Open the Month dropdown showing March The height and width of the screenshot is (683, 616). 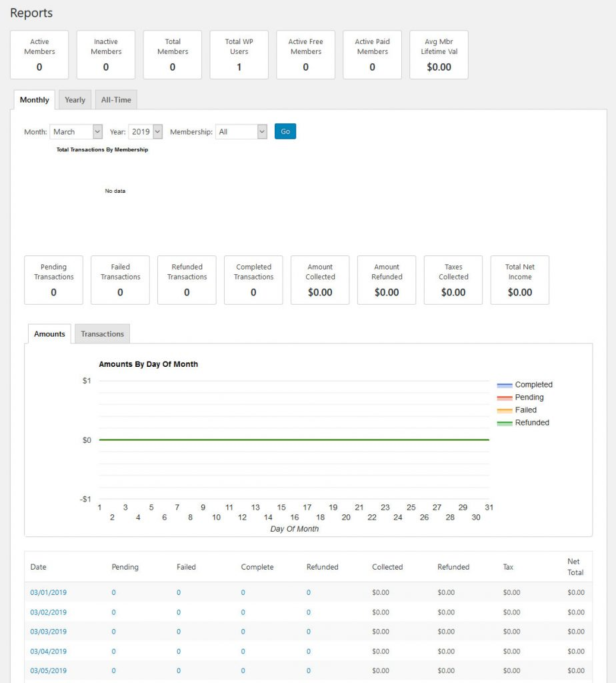pos(76,132)
